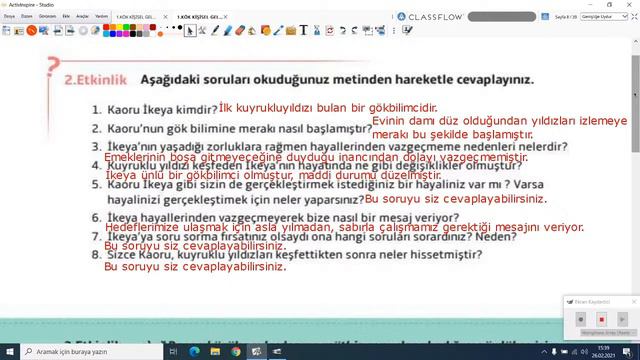The width and height of the screenshot is (640, 360).
Task: Select the Shape tool
Action: [x=266, y=31]
